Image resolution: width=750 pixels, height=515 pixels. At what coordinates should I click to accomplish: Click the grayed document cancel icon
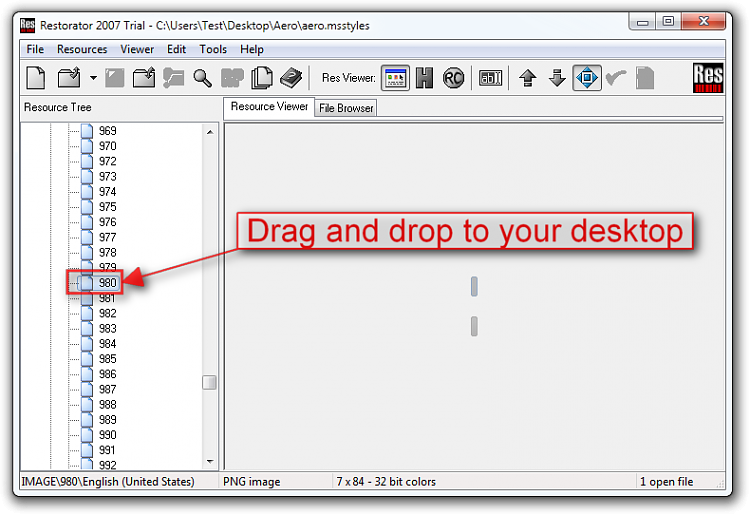point(645,78)
